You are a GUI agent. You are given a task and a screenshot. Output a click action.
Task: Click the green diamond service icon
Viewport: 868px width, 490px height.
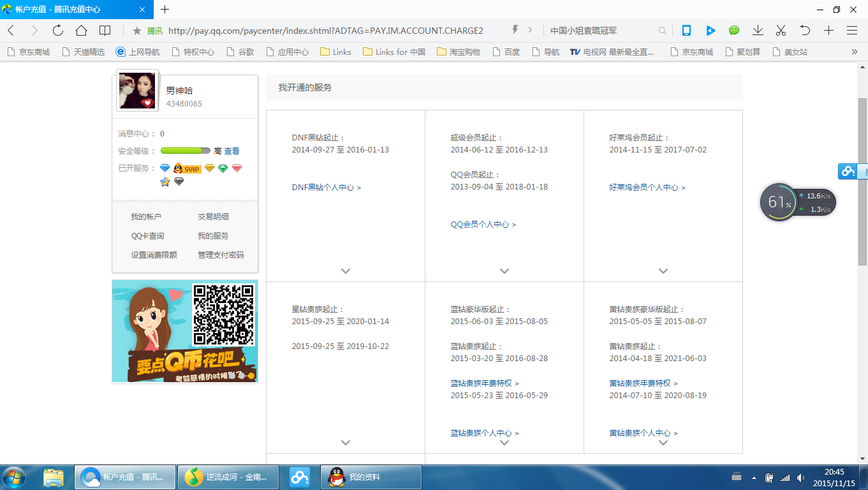click(x=223, y=168)
